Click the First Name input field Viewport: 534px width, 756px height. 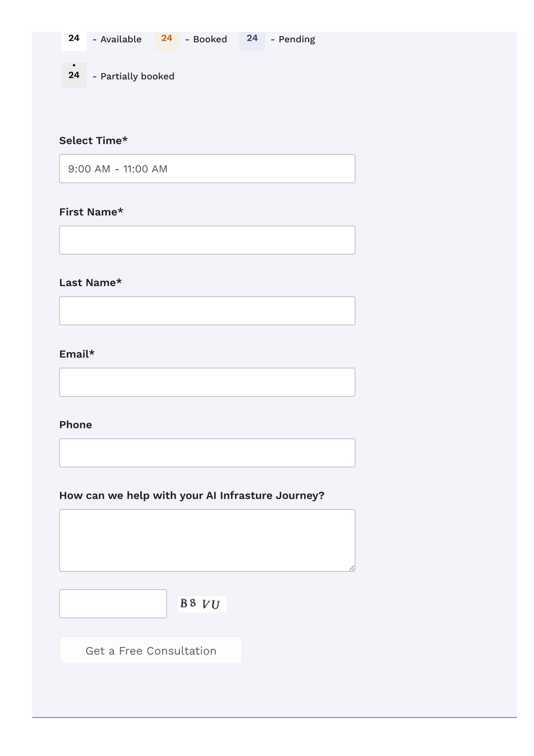point(207,240)
